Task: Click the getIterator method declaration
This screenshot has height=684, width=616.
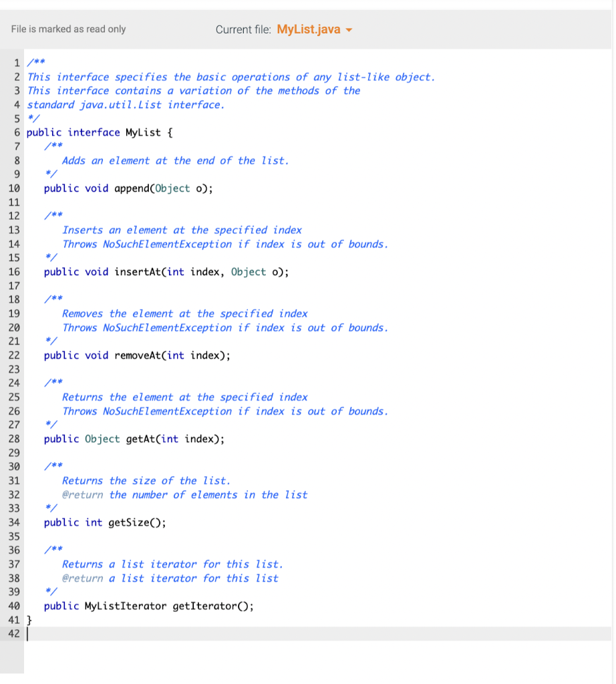Action: tap(147, 606)
